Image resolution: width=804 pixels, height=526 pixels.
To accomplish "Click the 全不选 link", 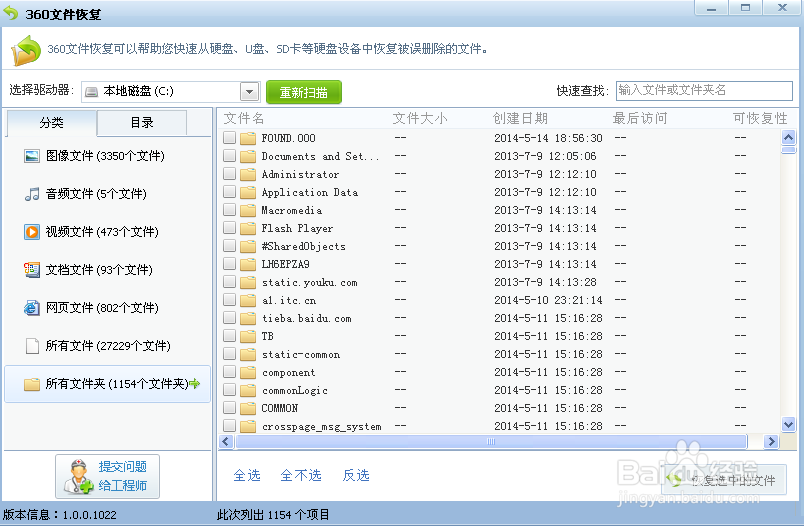I will [x=301, y=475].
